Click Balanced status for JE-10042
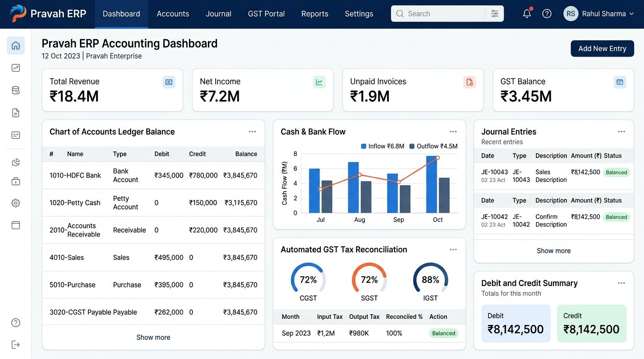 [616, 217]
